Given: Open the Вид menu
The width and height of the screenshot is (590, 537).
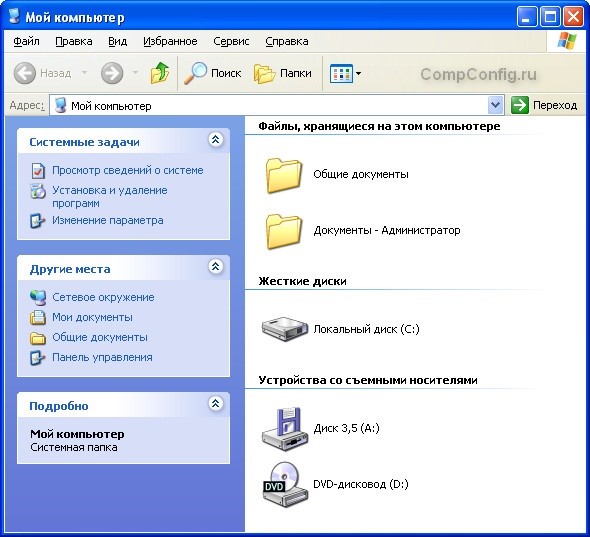Looking at the screenshot, I should tap(117, 41).
